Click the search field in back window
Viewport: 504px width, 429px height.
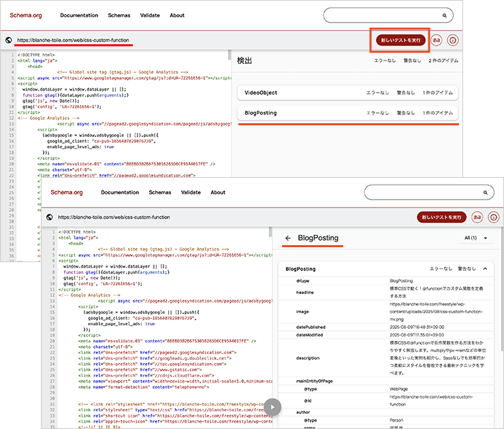pos(388,16)
